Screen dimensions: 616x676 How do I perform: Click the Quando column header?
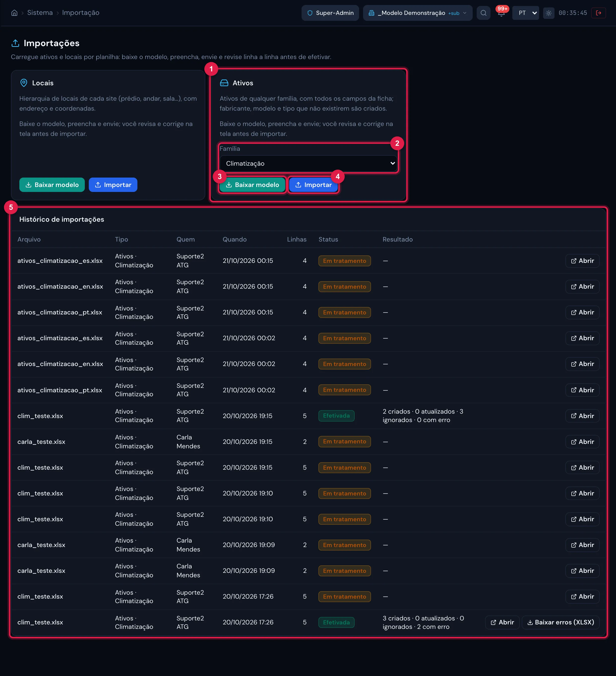pos(235,239)
